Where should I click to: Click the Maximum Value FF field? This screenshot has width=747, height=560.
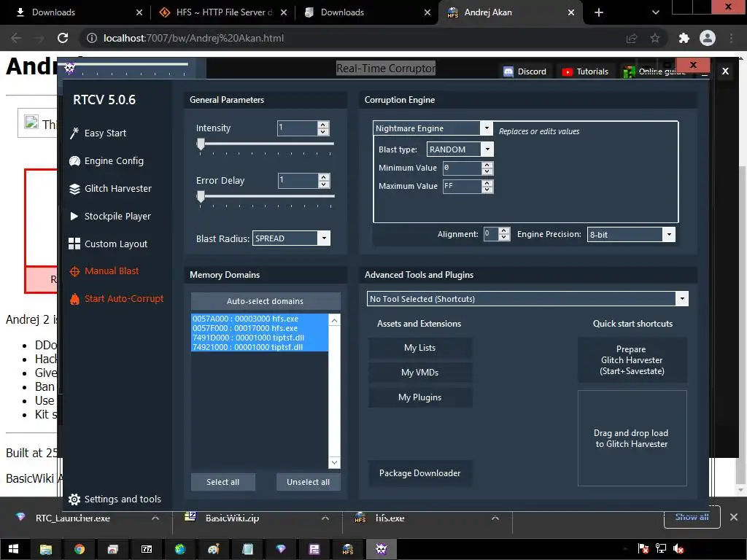[x=462, y=186]
